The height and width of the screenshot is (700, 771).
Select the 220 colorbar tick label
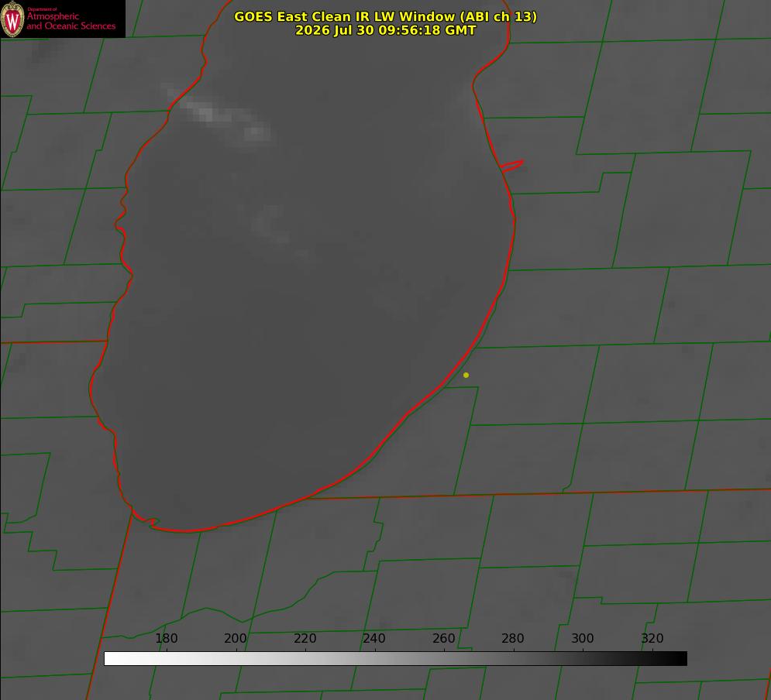305,638
